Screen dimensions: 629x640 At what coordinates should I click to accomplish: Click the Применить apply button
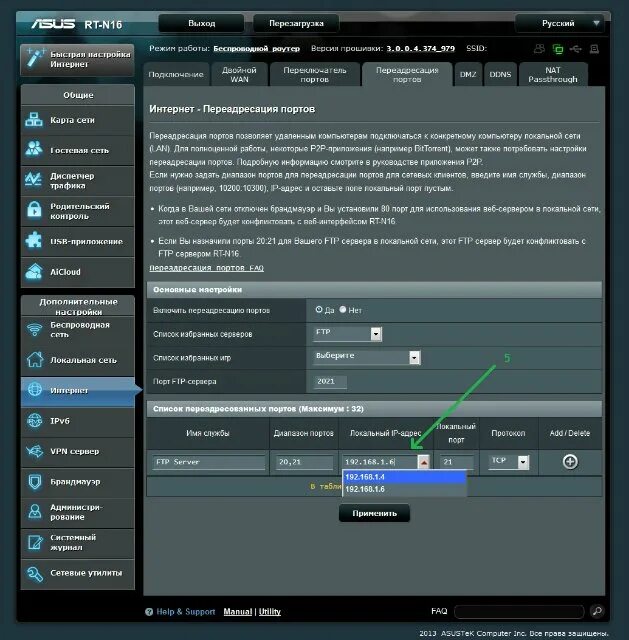click(374, 513)
